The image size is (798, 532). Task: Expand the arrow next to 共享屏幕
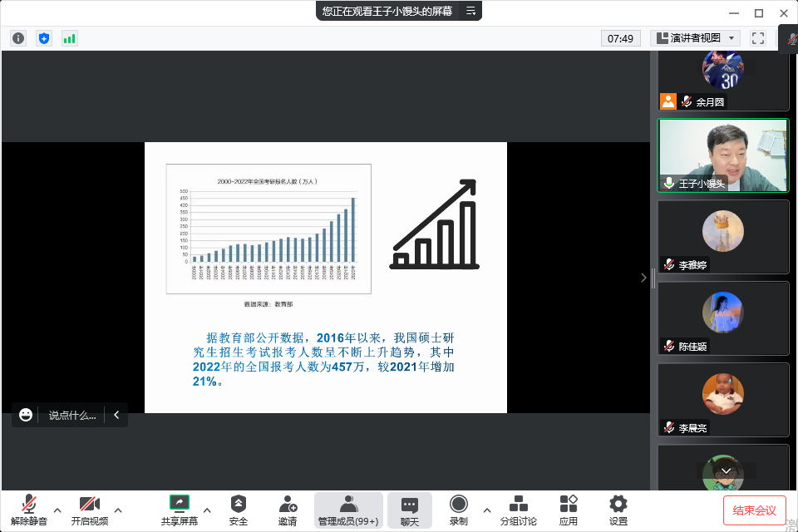click(207, 510)
